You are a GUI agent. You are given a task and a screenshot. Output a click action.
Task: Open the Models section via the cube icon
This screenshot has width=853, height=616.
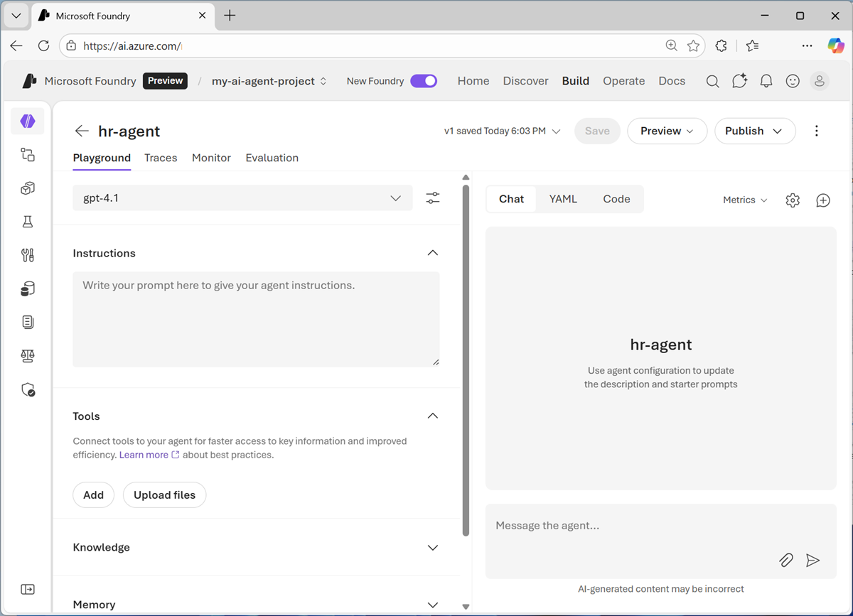pyautogui.click(x=28, y=188)
